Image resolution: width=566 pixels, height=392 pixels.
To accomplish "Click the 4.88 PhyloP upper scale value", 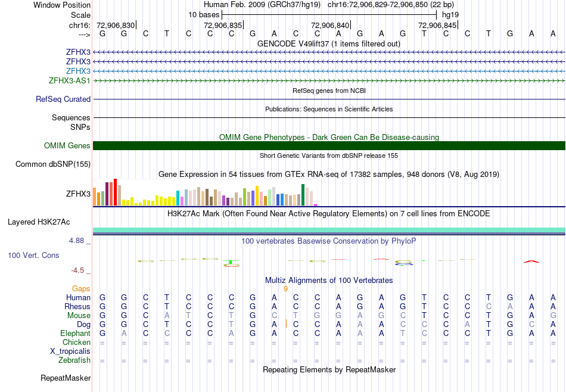I will pyautogui.click(x=76, y=241).
